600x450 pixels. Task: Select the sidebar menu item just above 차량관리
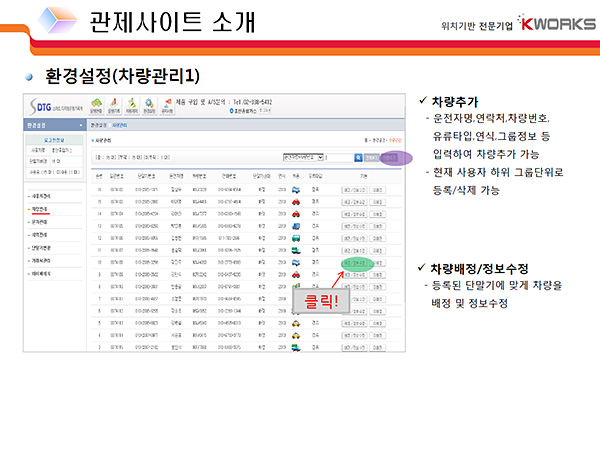[41, 196]
